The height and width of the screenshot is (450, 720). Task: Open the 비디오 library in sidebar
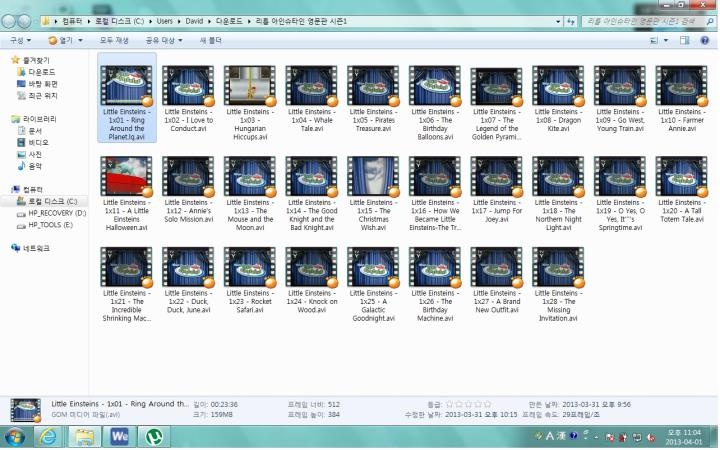click(x=33, y=143)
